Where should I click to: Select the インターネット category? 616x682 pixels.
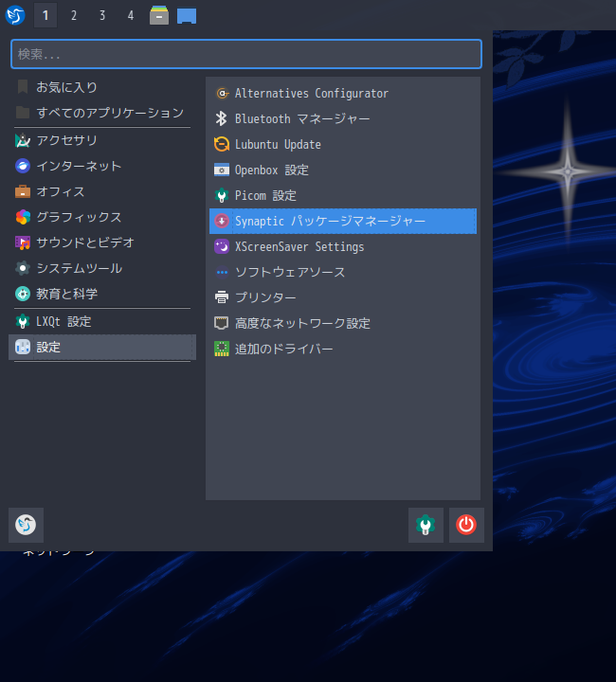click(x=102, y=166)
